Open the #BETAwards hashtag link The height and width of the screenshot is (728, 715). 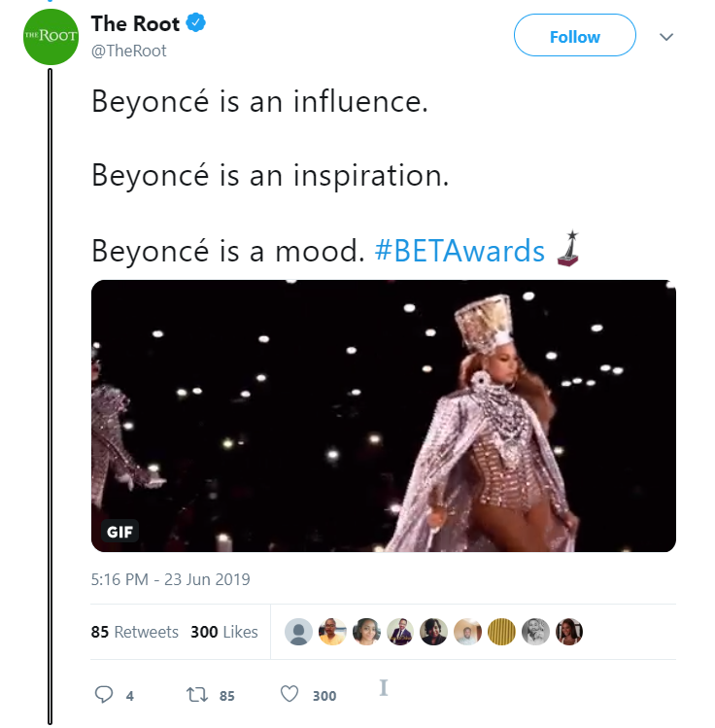pos(459,251)
